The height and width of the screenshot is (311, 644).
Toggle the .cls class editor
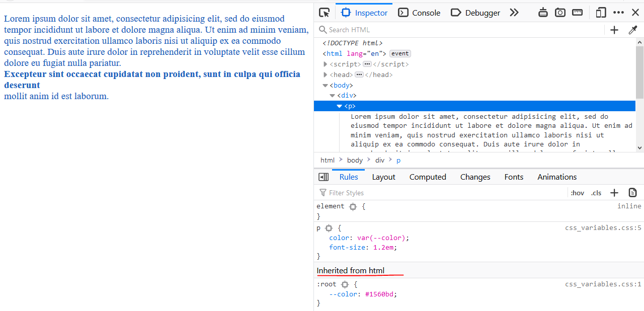[x=596, y=193]
